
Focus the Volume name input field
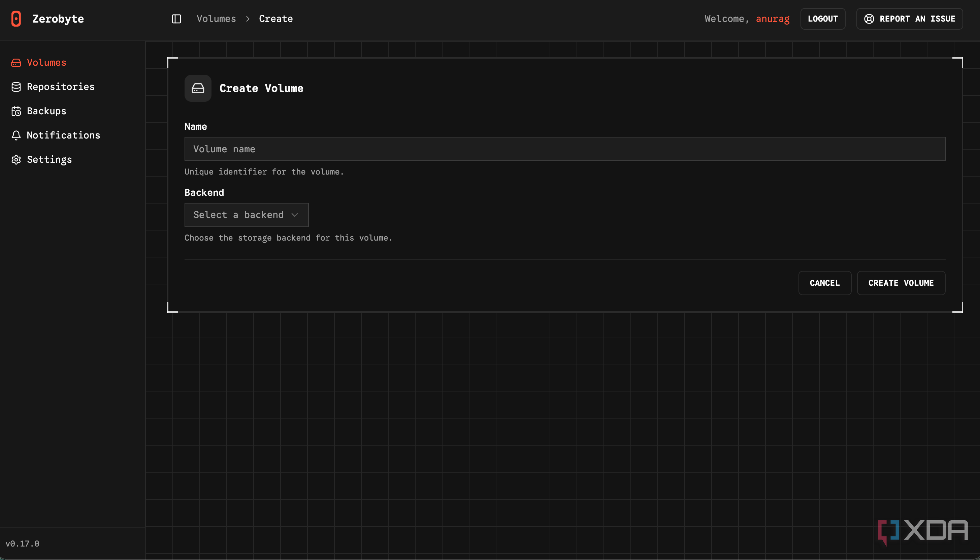tap(564, 149)
